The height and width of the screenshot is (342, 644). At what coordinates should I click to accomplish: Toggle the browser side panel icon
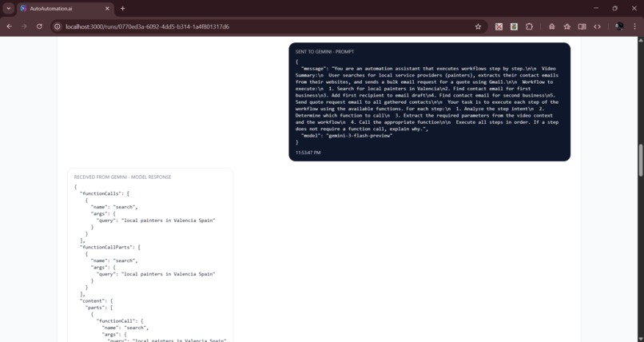[582, 26]
